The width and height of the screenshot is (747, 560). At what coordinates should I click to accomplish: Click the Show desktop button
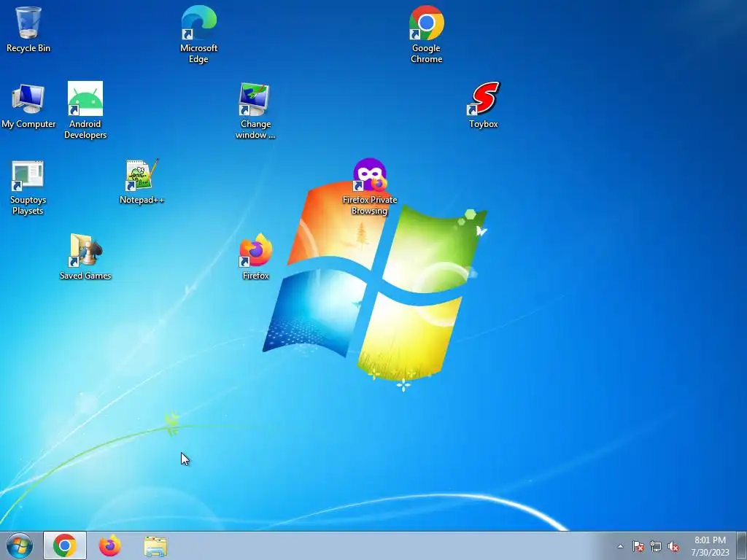coord(742,545)
